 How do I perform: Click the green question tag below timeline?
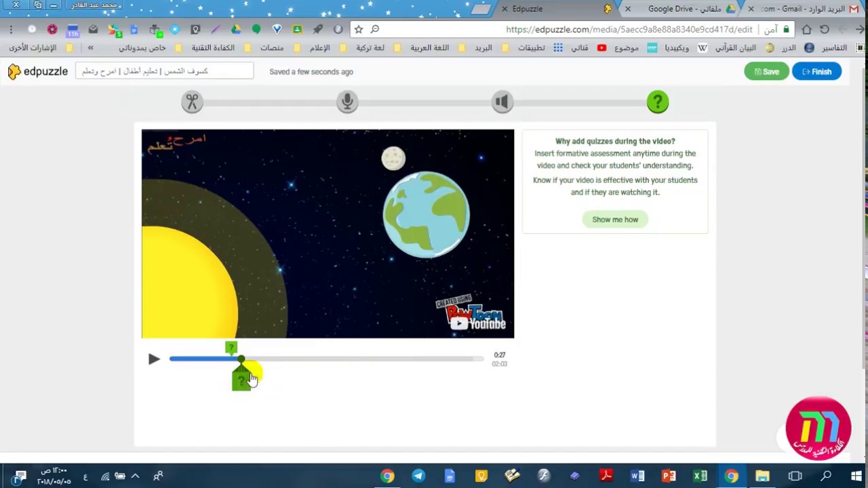pyautogui.click(x=241, y=380)
